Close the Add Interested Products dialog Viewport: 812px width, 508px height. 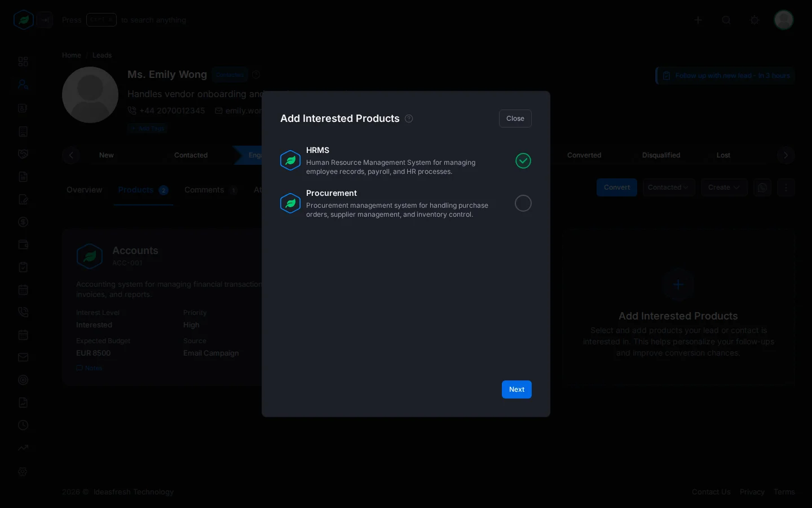pos(515,119)
